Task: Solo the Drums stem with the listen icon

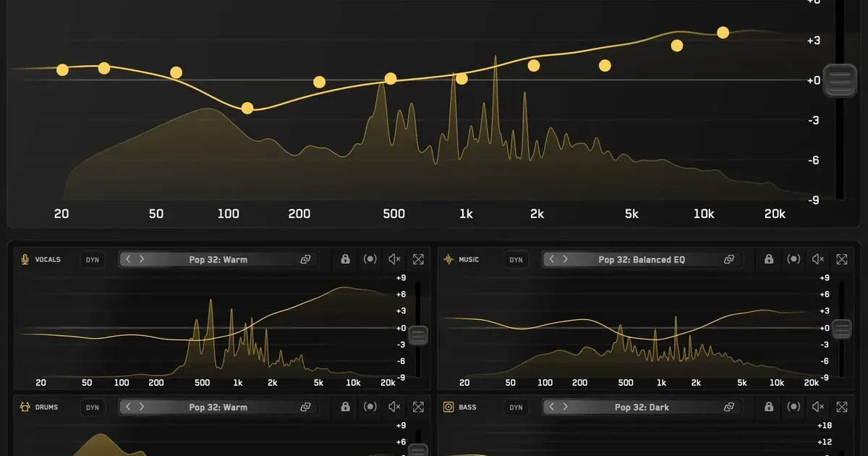Action: (370, 407)
